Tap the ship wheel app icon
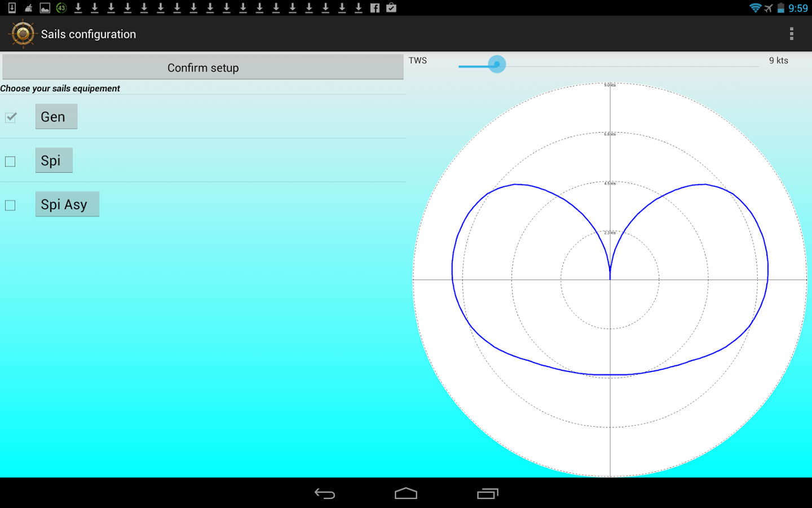This screenshot has width=812, height=508. tap(23, 34)
